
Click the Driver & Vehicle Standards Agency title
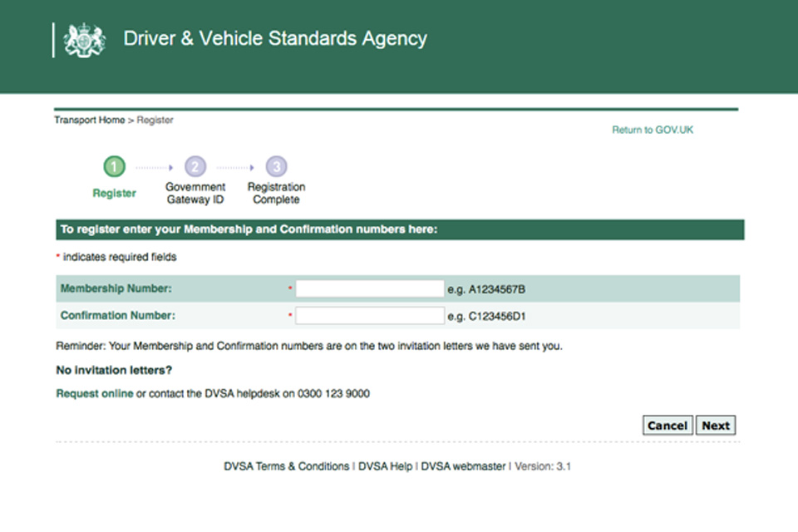(x=275, y=39)
